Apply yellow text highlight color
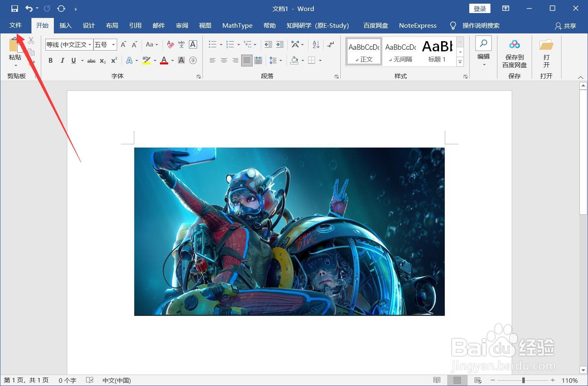Viewport: 588px width, 386px height. 146,61
